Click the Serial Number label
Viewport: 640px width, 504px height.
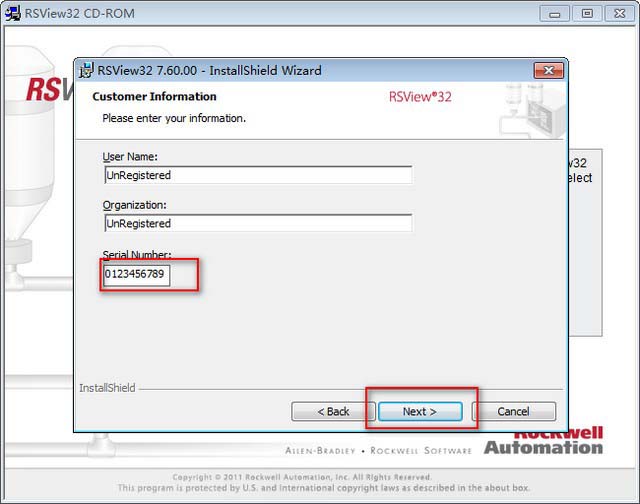click(x=137, y=254)
